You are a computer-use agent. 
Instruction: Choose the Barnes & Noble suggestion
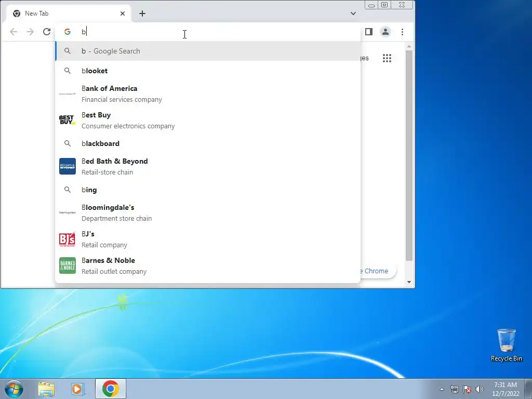coord(208,265)
